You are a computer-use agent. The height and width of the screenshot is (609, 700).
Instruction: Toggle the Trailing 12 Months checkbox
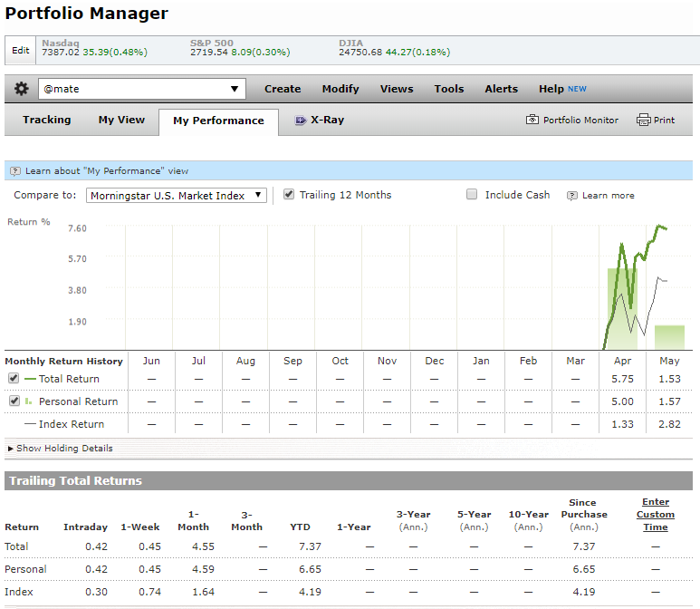(x=289, y=194)
